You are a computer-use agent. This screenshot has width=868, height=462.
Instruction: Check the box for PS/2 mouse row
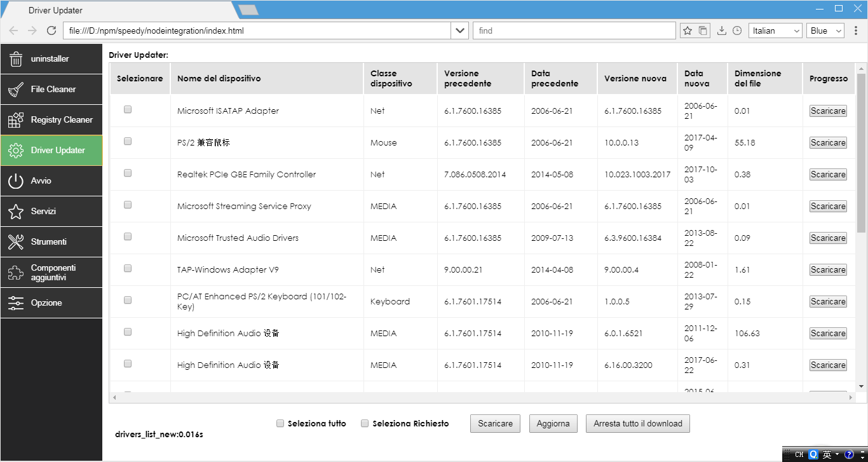pyautogui.click(x=128, y=141)
